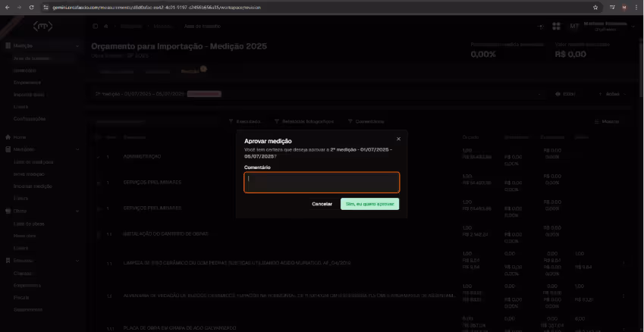Click the ADMINISTRAÇÃO row text
This screenshot has height=332, width=644.
142,157
